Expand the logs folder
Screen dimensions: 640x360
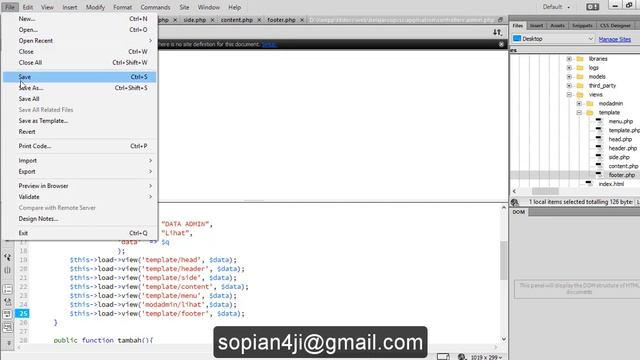click(569, 68)
